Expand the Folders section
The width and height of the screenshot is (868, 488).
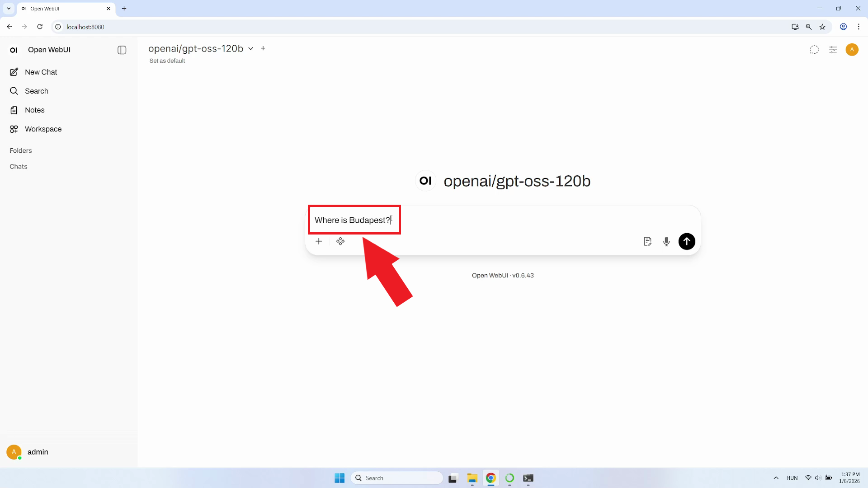[x=21, y=150]
